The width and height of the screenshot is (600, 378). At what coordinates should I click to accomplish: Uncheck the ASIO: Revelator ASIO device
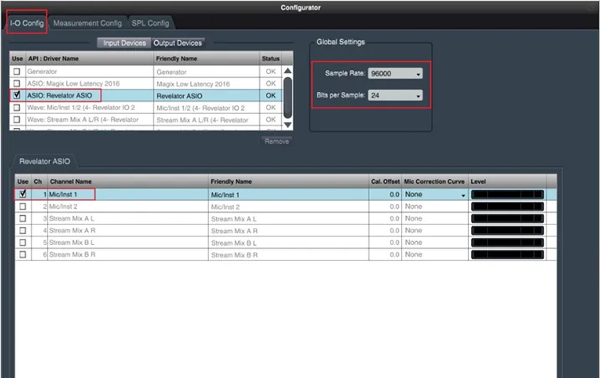click(x=16, y=95)
